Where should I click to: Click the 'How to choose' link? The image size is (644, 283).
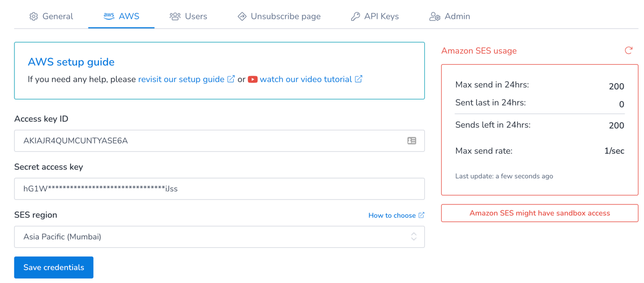[x=392, y=215]
